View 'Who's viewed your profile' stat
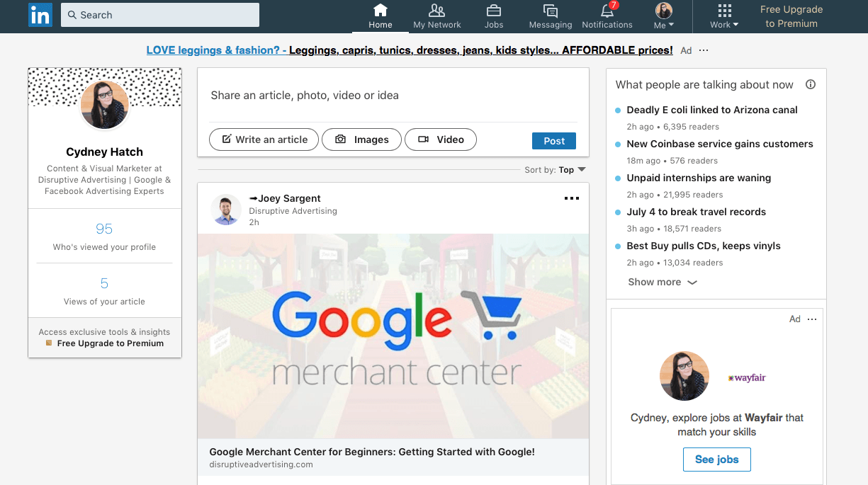 pos(104,236)
